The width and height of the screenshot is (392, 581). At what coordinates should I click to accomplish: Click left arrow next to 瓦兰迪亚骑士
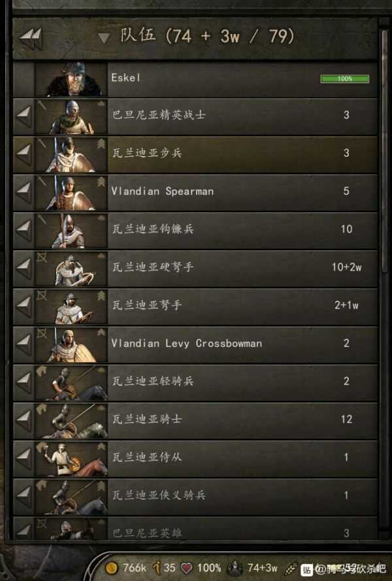coord(24,421)
